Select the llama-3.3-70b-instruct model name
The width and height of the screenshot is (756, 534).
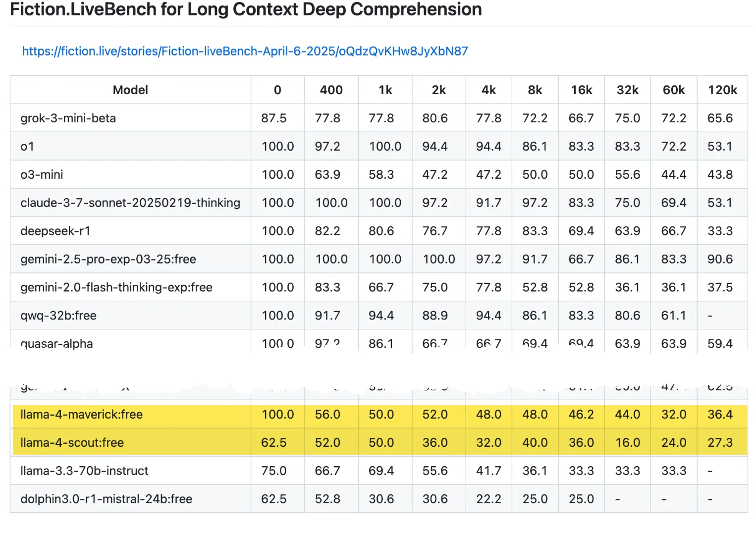[x=84, y=471]
